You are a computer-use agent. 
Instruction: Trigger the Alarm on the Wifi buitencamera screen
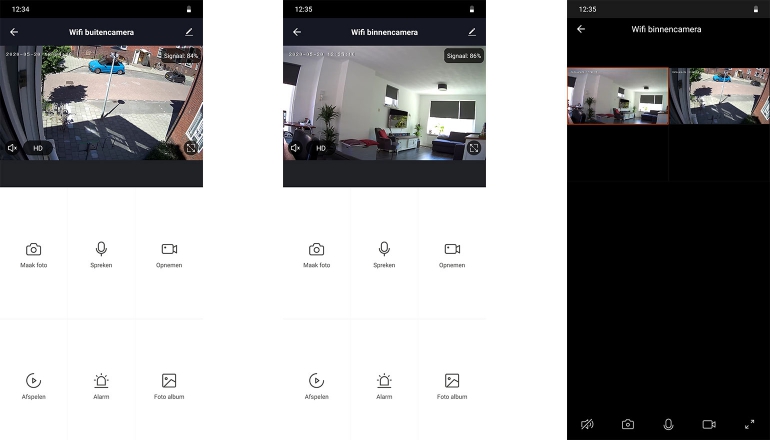point(101,385)
